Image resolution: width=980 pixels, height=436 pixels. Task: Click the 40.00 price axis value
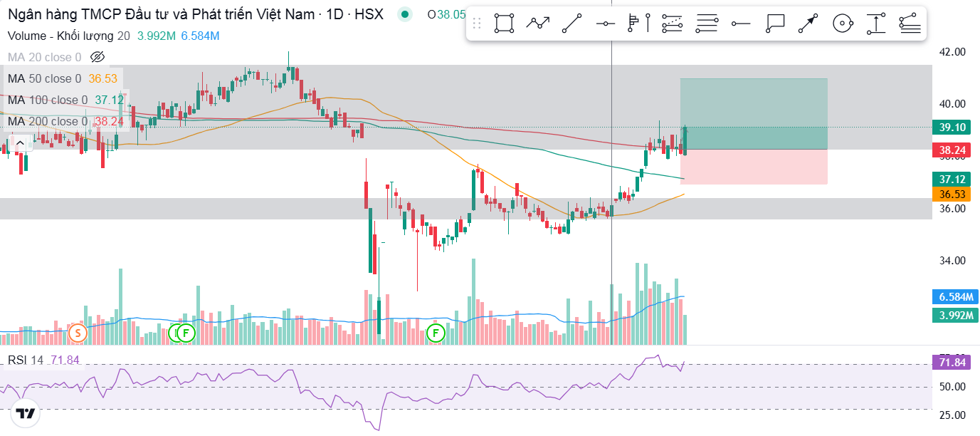[x=952, y=104]
